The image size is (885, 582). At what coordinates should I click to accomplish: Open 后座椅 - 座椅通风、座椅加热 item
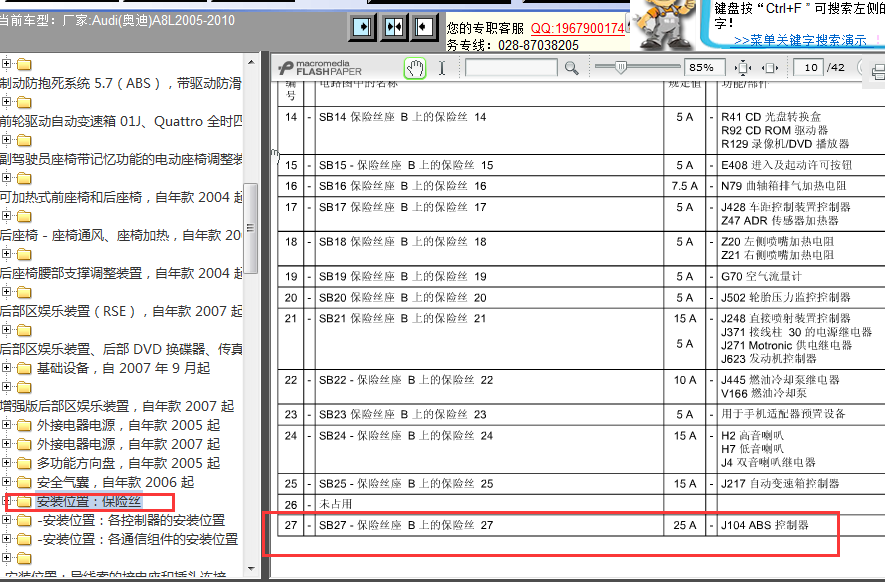(x=121, y=235)
